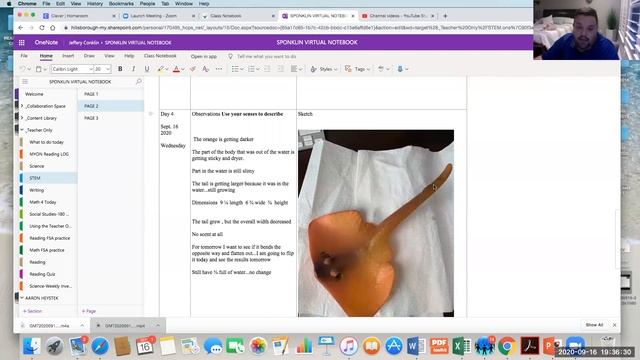Open the Bookmarks menu in the menu bar
640x360 pixels.
pyautogui.click(x=121, y=3)
